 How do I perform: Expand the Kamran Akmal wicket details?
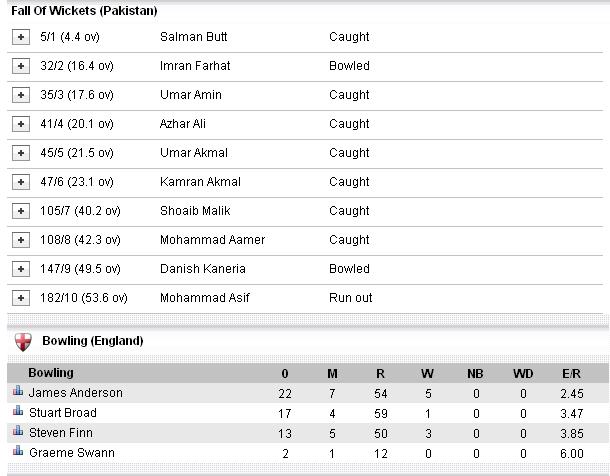click(x=21, y=182)
